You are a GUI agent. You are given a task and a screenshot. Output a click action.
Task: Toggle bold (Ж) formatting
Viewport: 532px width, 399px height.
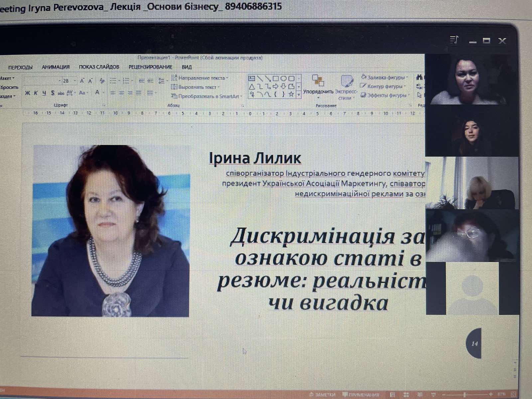[28, 93]
